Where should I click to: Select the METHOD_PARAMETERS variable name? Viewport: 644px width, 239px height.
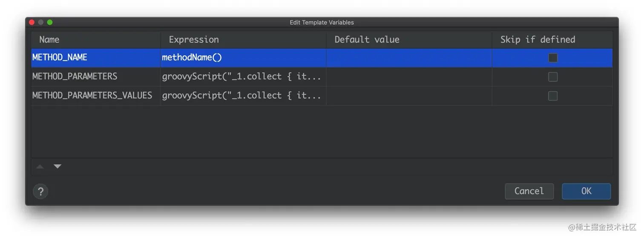coord(75,76)
